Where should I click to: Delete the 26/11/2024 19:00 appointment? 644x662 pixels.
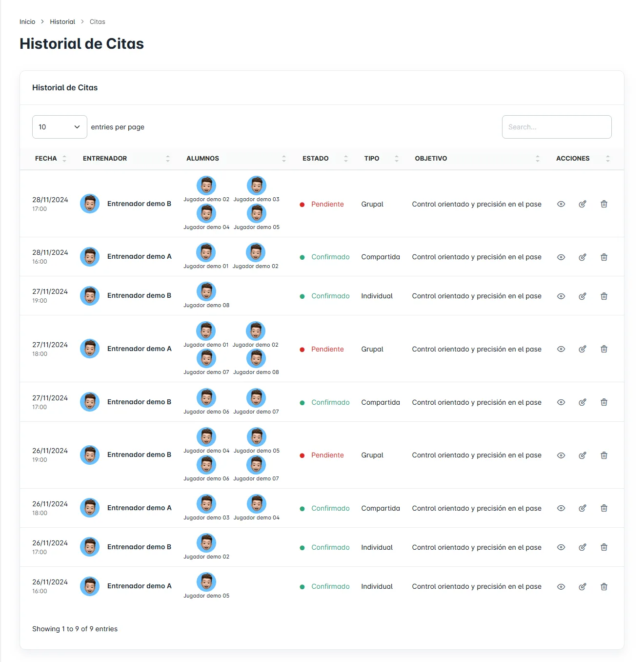[x=604, y=455]
